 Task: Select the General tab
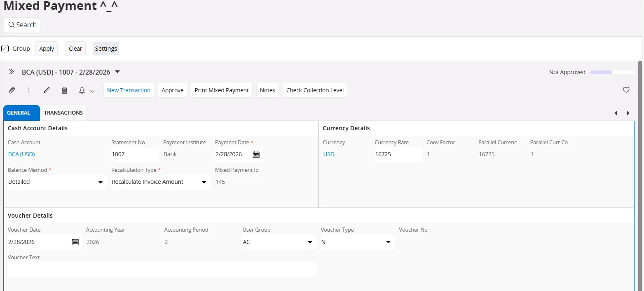coord(19,113)
